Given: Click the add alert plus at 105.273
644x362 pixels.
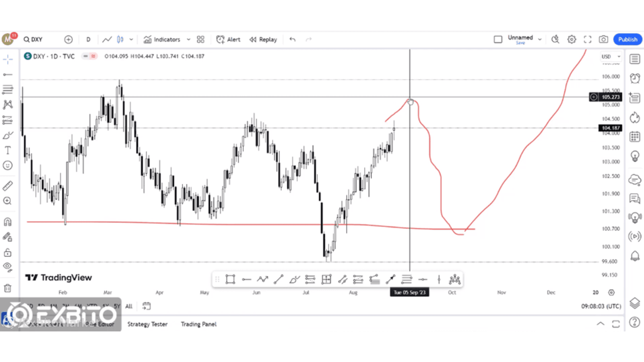Looking at the screenshot, I should (x=594, y=97).
